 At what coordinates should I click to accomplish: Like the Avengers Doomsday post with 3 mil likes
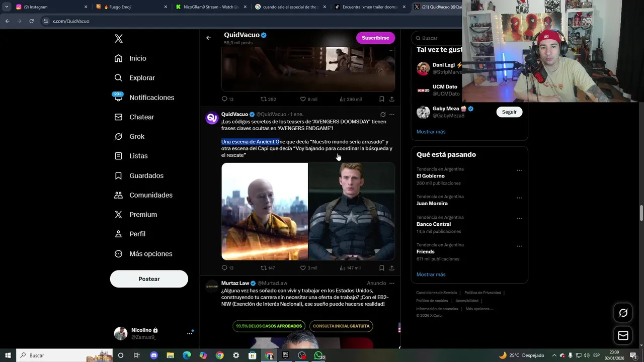pos(308,268)
